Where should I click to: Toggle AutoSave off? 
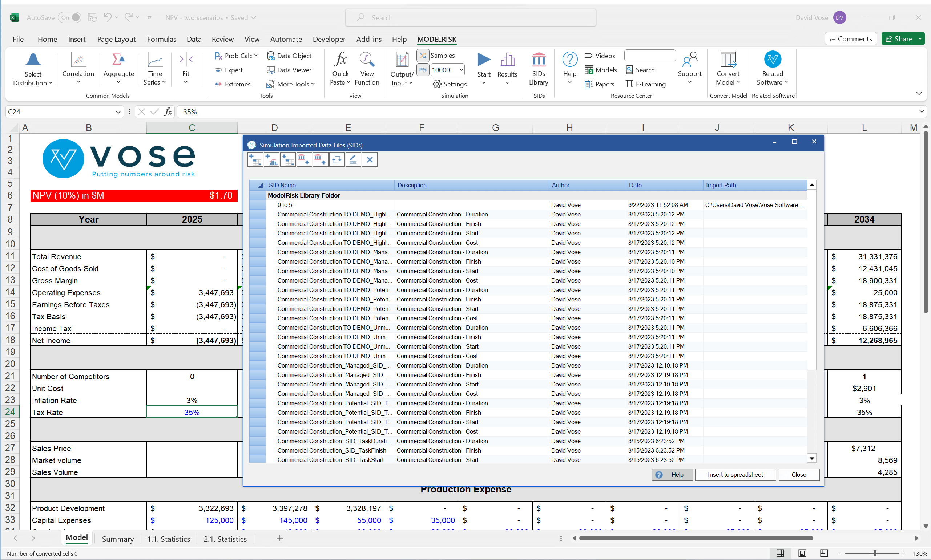click(x=69, y=17)
